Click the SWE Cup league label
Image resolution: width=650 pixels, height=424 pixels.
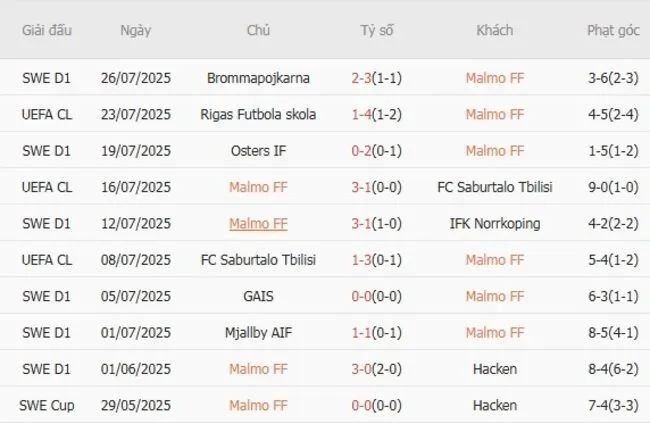pos(46,405)
